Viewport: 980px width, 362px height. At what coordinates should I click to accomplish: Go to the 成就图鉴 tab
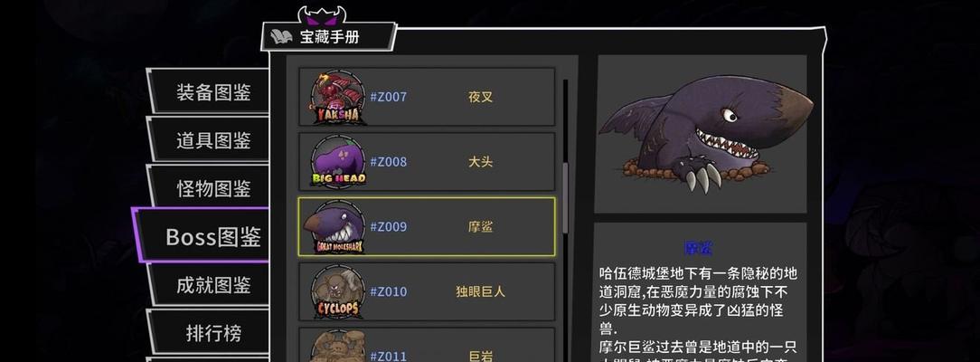point(212,284)
